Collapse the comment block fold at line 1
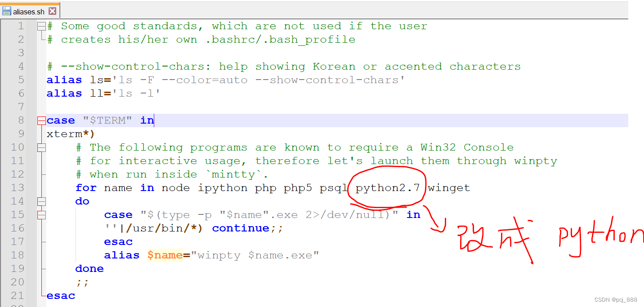Image resolution: width=644 pixels, height=307 pixels. point(41,26)
